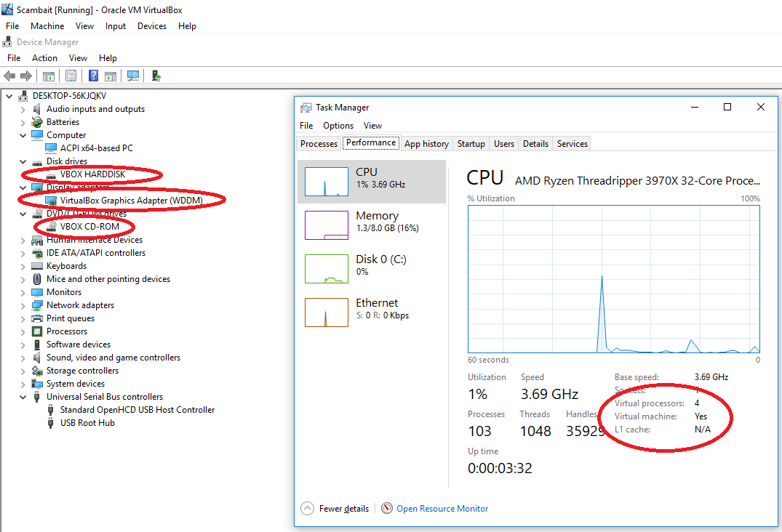Image resolution: width=782 pixels, height=532 pixels.
Task: Select the Memory performance thumbnail
Action: coord(327,225)
